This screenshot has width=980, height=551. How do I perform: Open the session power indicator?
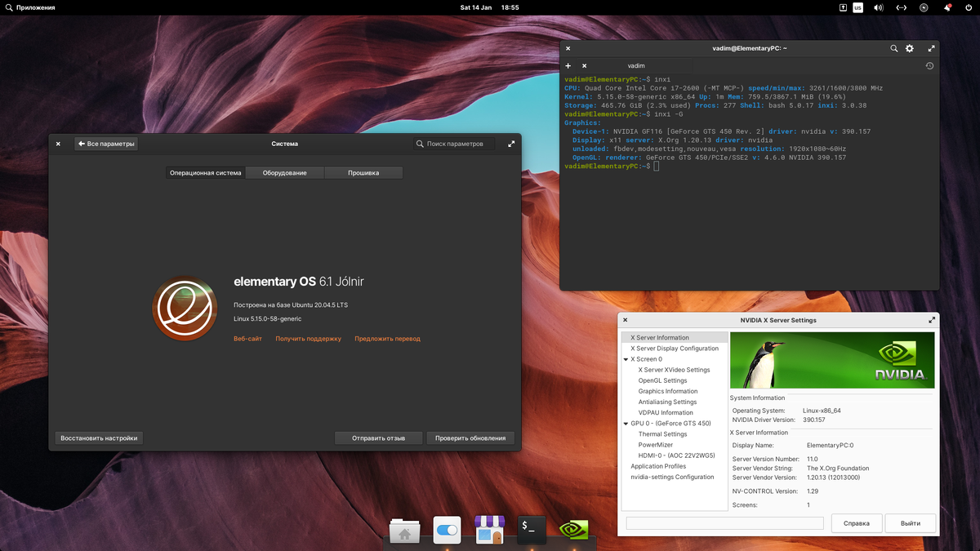pos(969,7)
